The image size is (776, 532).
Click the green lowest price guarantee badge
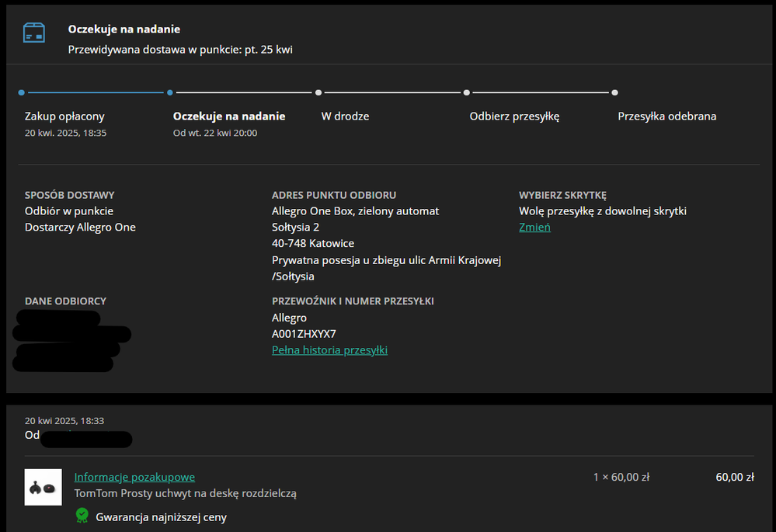point(82,516)
